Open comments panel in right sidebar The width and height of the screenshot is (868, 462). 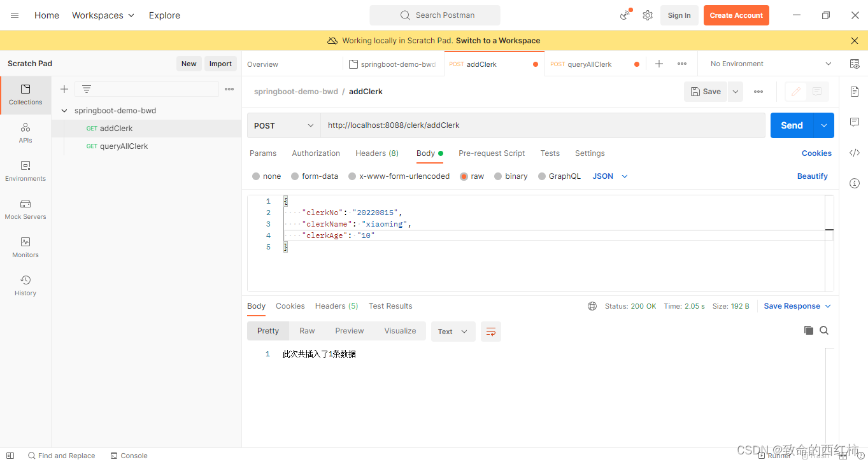coord(855,122)
